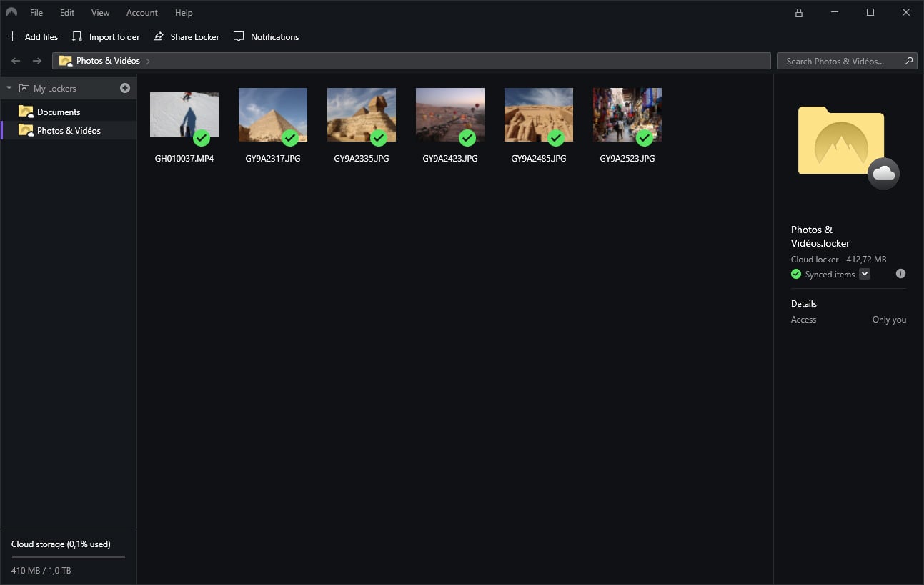
Task: Click the cloud storage usage bar
Action: [x=69, y=556]
